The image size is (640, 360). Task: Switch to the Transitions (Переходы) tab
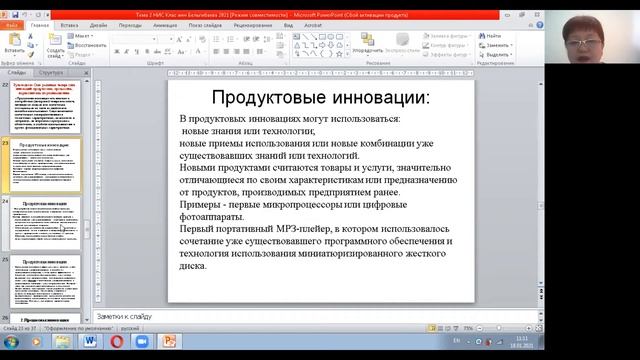pos(130,25)
